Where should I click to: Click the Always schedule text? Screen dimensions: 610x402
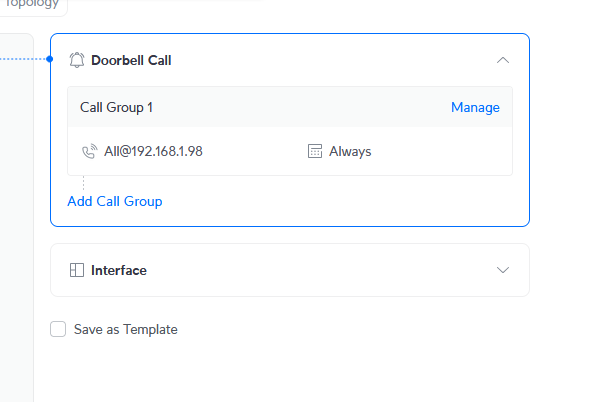point(350,152)
